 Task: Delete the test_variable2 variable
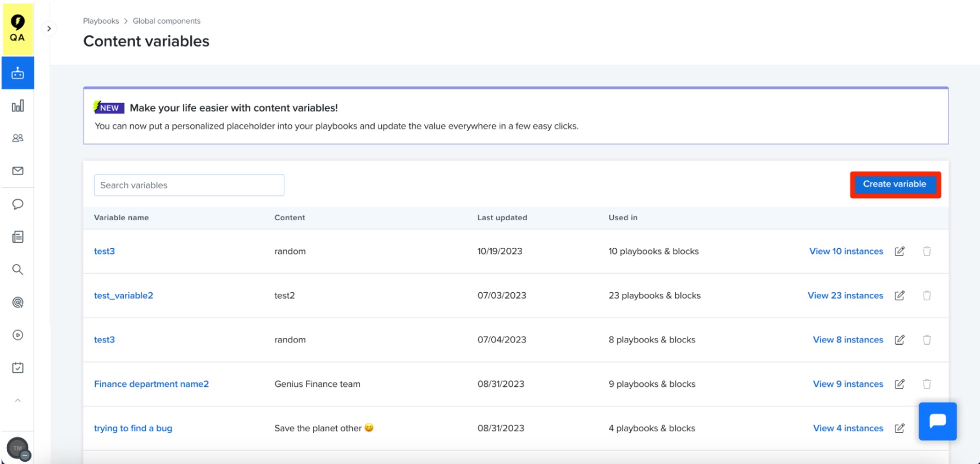[926, 296]
